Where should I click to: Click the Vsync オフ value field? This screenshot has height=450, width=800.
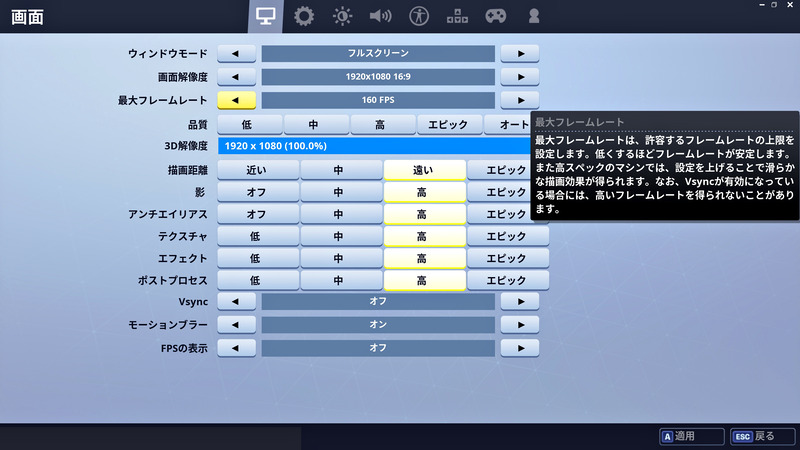click(x=378, y=302)
